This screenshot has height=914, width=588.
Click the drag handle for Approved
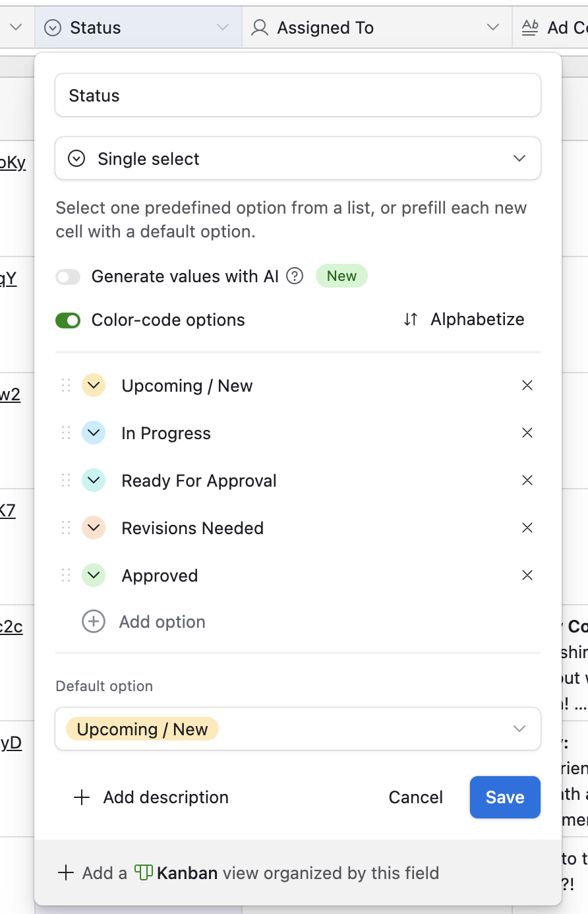tap(66, 575)
